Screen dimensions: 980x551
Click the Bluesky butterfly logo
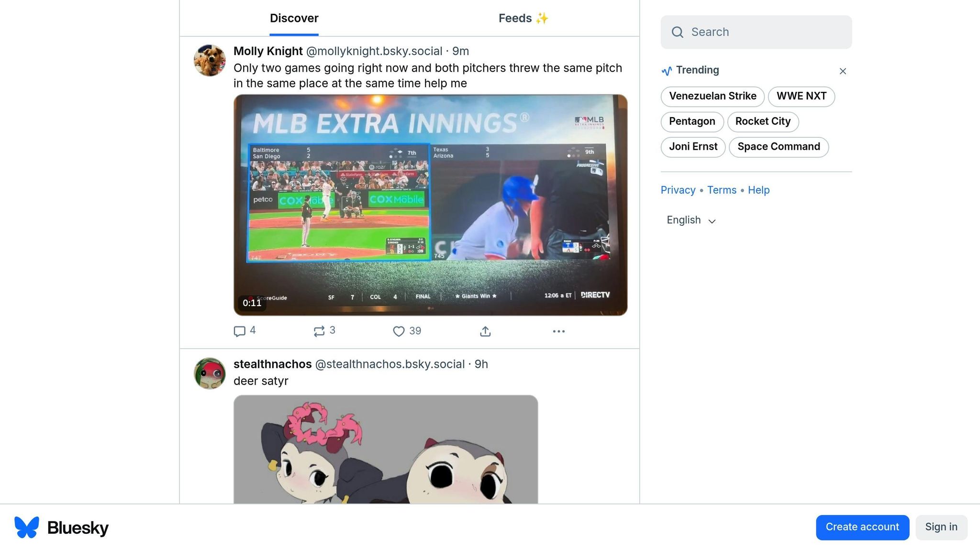click(x=27, y=528)
